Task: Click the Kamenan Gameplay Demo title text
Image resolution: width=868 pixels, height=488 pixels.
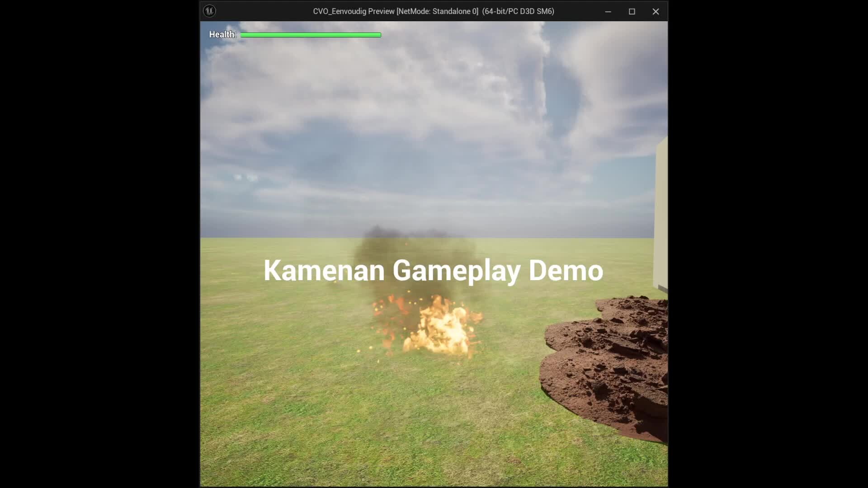Action: point(433,270)
